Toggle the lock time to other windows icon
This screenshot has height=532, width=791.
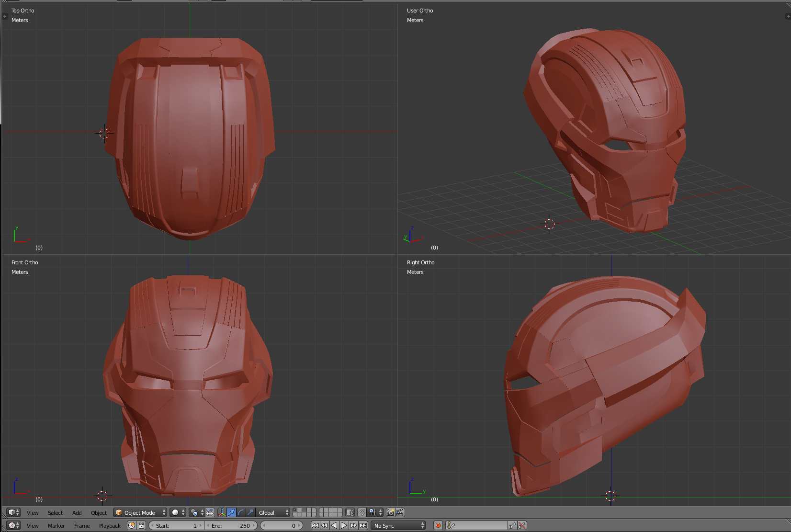coord(141,525)
